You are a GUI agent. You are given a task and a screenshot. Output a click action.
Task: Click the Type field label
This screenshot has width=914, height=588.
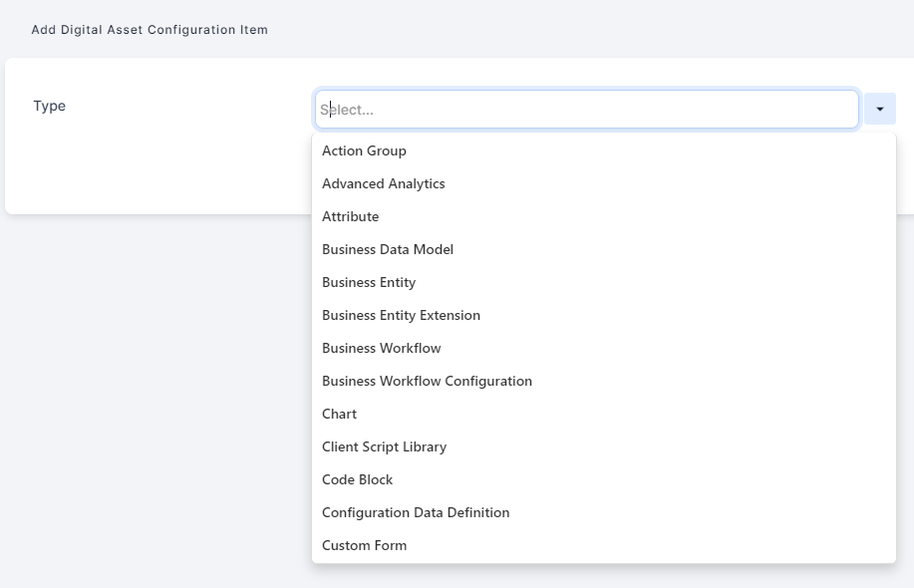coord(49,106)
